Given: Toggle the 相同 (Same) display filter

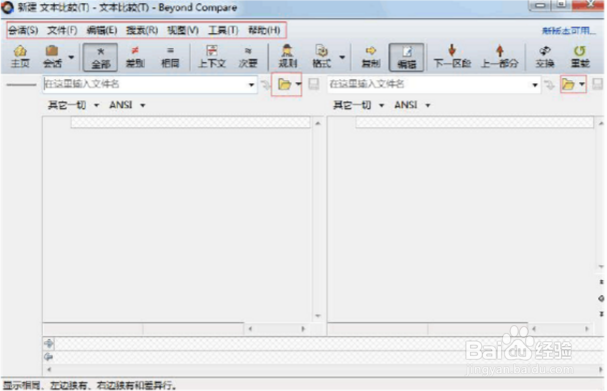Looking at the screenshot, I should 170,57.
